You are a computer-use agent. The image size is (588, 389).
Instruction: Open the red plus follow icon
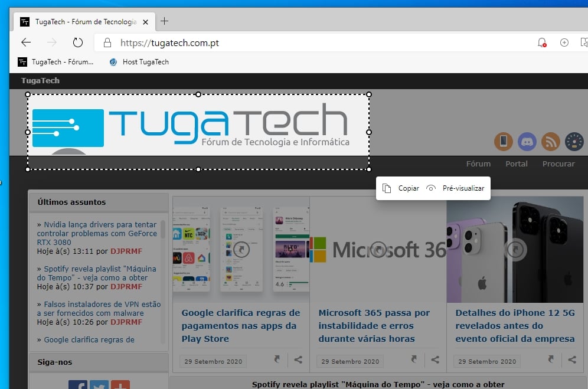point(120,385)
